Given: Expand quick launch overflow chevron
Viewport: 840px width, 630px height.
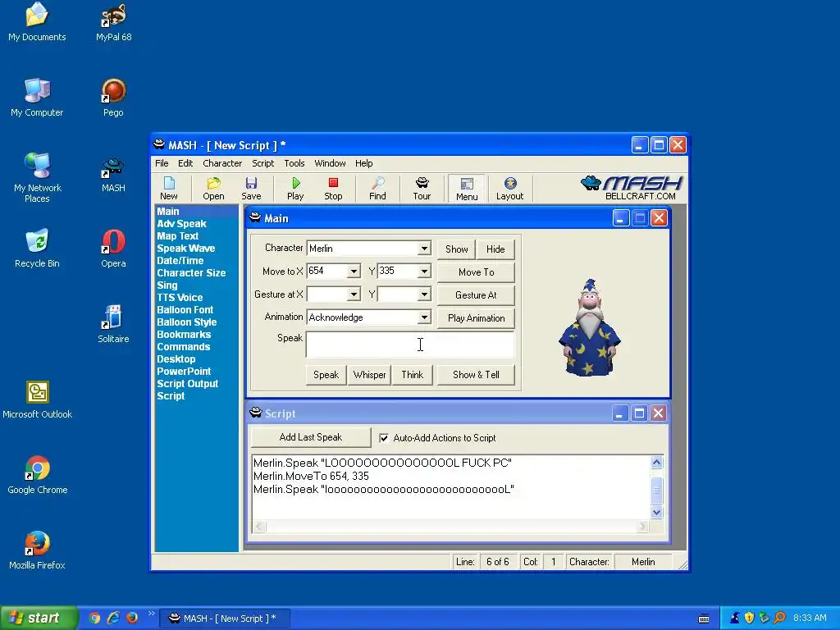Looking at the screenshot, I should 151,614.
